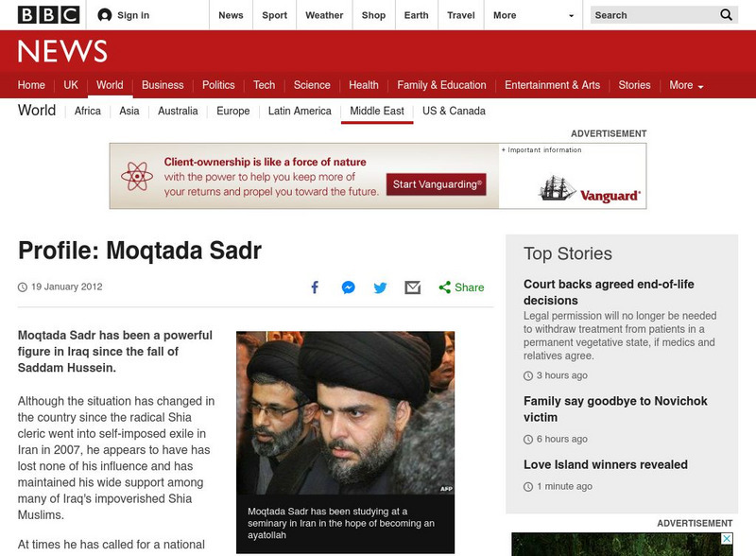Expand red navbar More menu
Screen dimensions: 756x556
[686, 85]
